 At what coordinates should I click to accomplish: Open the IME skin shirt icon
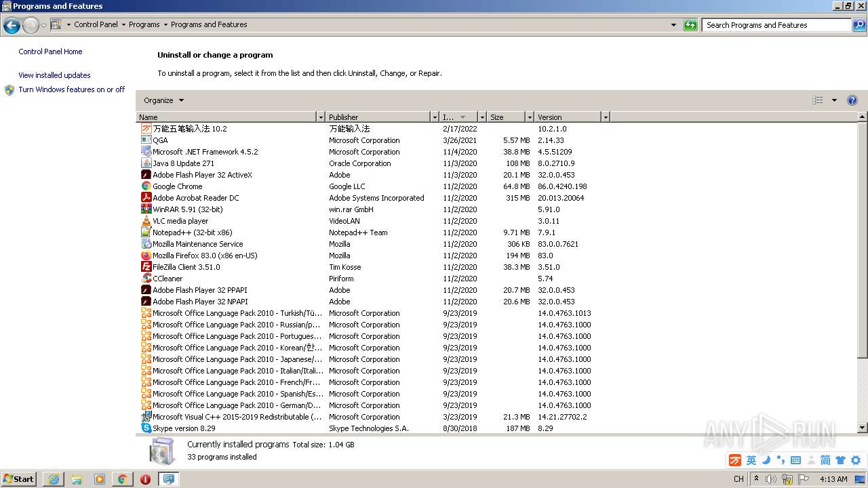[841, 460]
